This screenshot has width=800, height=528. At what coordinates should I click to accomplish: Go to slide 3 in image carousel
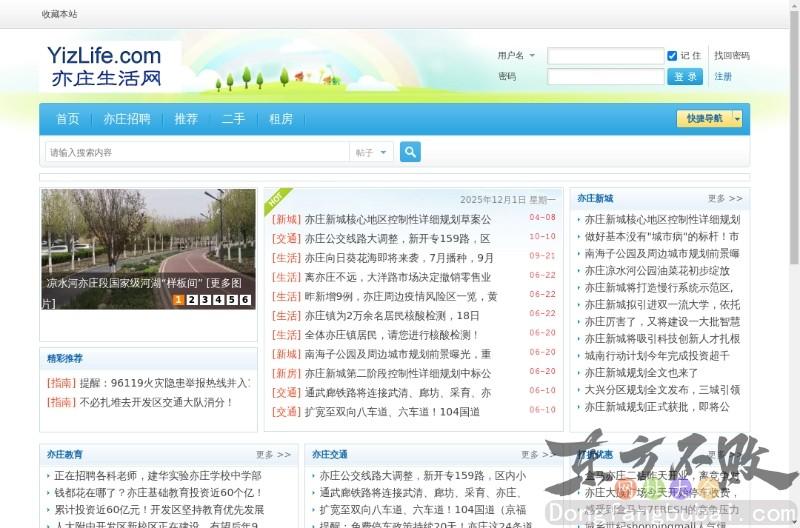205,300
